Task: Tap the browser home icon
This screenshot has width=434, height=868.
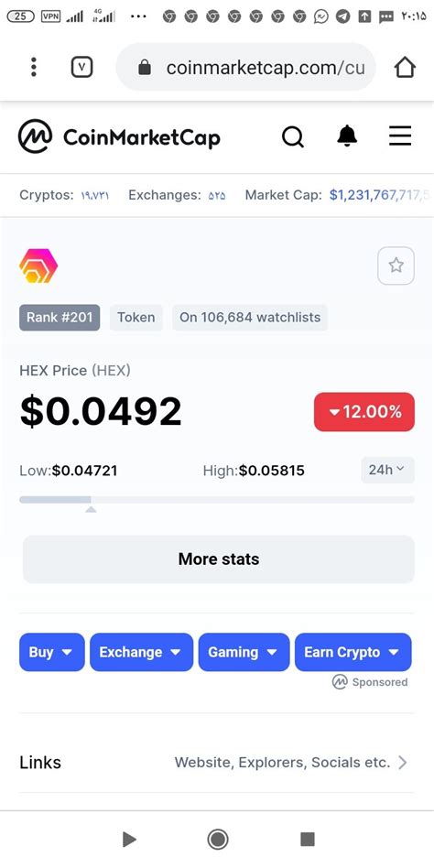Action: coord(405,68)
